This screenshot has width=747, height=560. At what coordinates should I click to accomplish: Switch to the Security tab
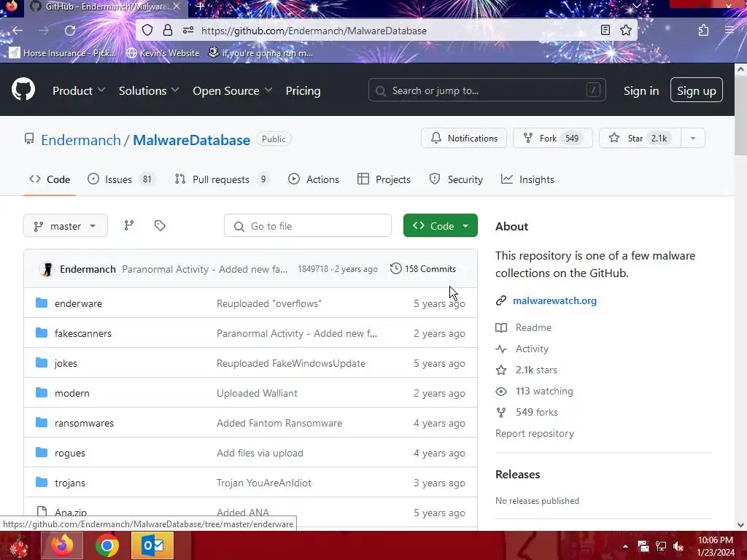[x=456, y=179]
